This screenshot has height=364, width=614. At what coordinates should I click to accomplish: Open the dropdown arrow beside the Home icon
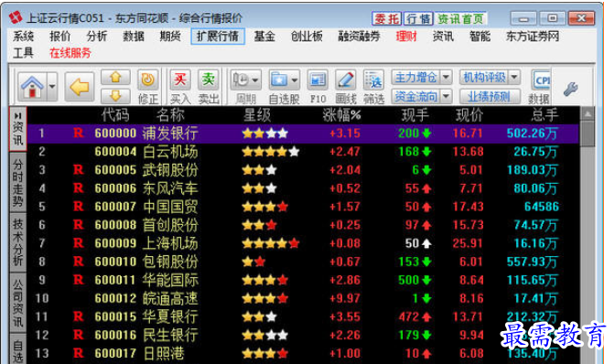click(52, 87)
